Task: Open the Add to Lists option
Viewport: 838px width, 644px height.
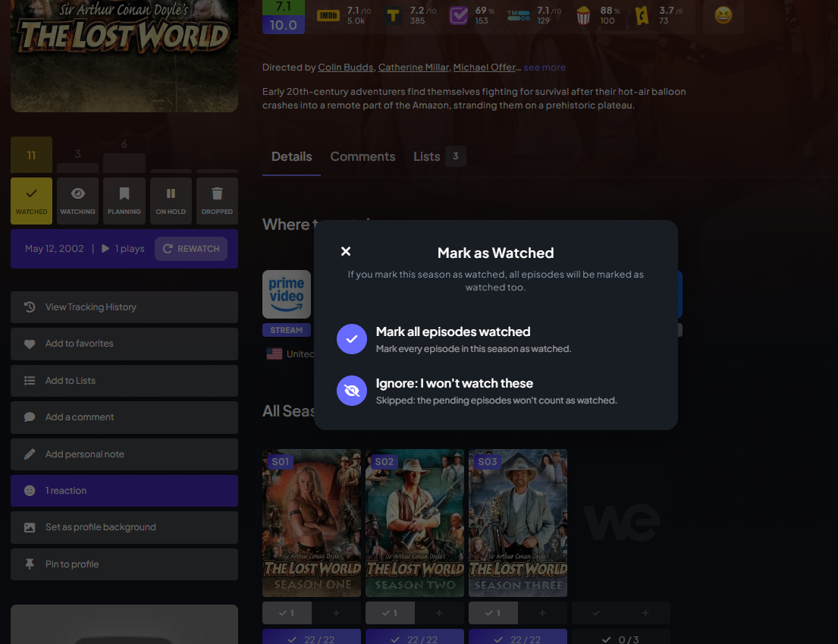Action: pos(124,381)
